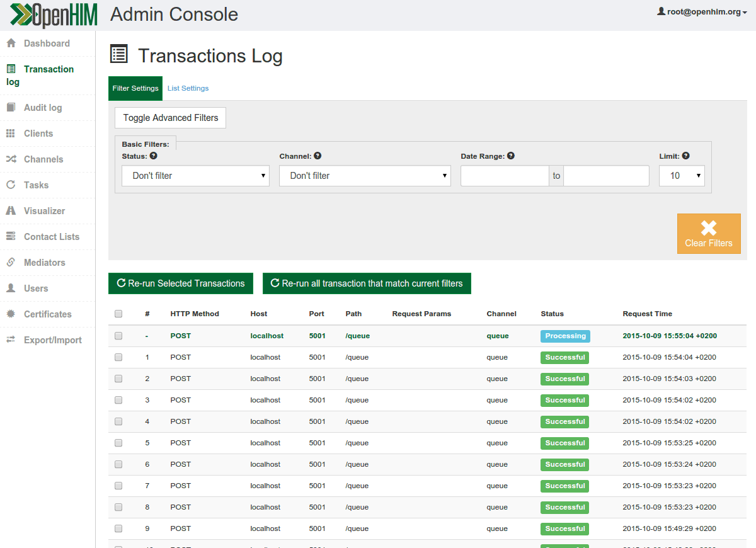Viewport: 756px width, 548px height.
Task: Click the Tasks refresh icon
Action: (x=11, y=185)
